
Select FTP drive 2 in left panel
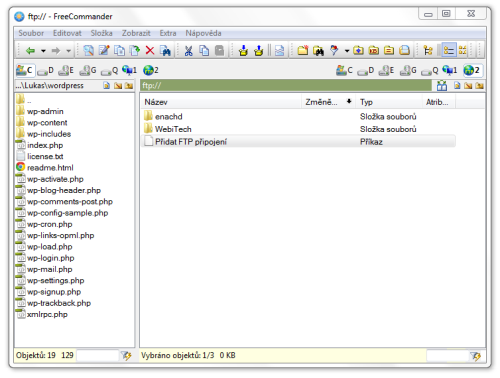[x=151, y=70]
